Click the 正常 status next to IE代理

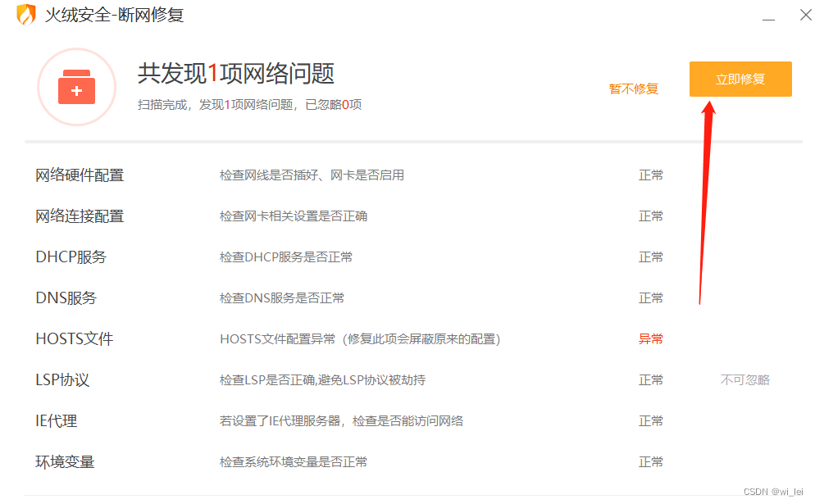[x=650, y=420]
